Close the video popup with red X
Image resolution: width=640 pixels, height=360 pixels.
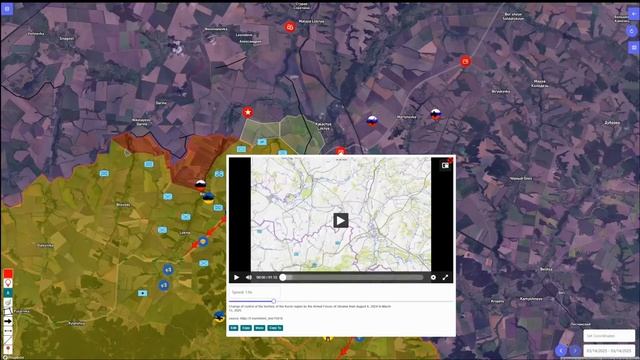tap(450, 160)
